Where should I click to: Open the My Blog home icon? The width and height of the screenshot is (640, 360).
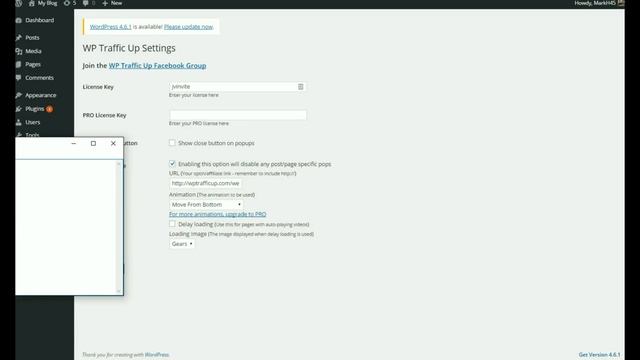coord(31,3)
